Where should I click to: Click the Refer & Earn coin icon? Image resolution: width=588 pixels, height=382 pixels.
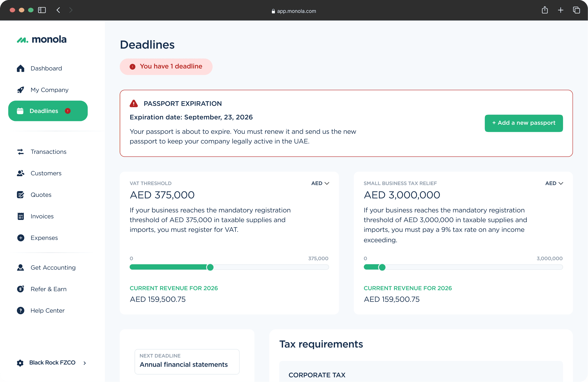[x=21, y=289]
